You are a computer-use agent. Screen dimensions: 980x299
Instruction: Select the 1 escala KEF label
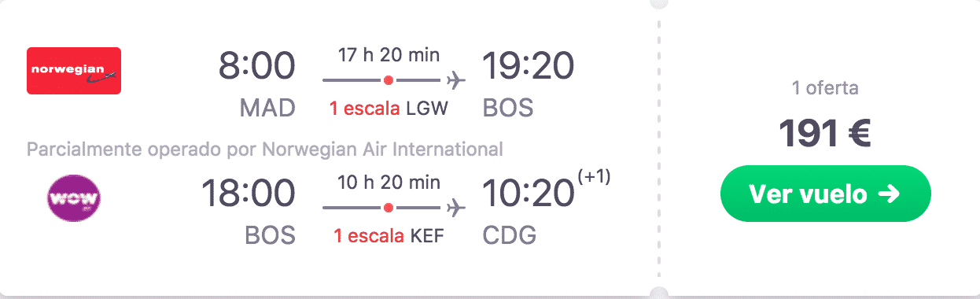[x=389, y=236]
